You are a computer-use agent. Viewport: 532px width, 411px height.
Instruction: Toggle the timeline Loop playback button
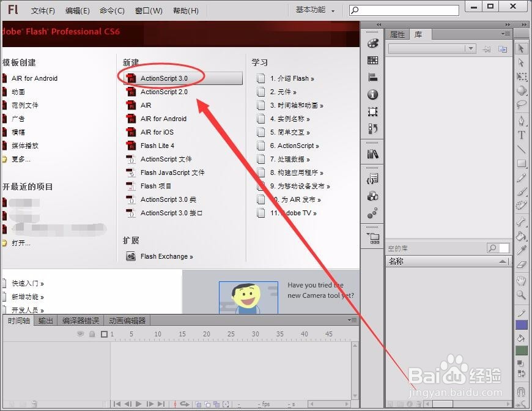coord(185,404)
